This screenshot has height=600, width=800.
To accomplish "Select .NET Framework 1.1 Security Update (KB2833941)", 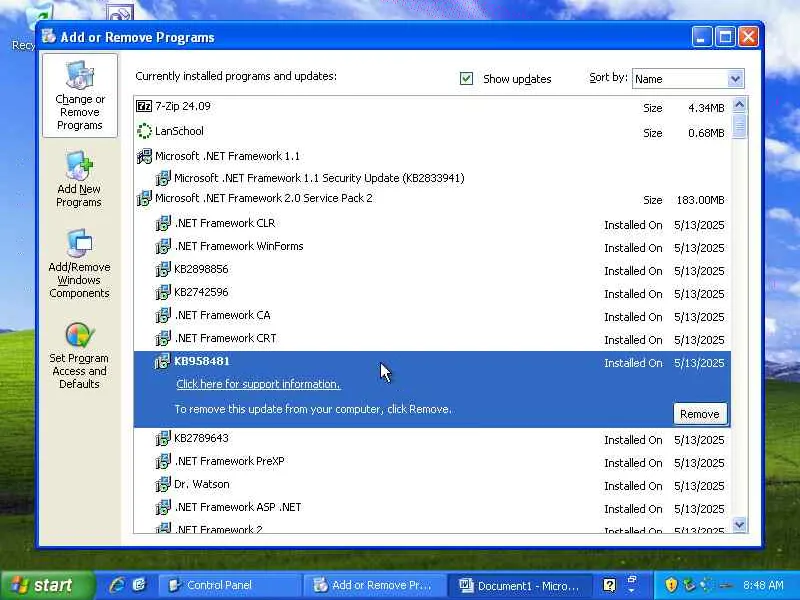I will (x=432, y=178).
